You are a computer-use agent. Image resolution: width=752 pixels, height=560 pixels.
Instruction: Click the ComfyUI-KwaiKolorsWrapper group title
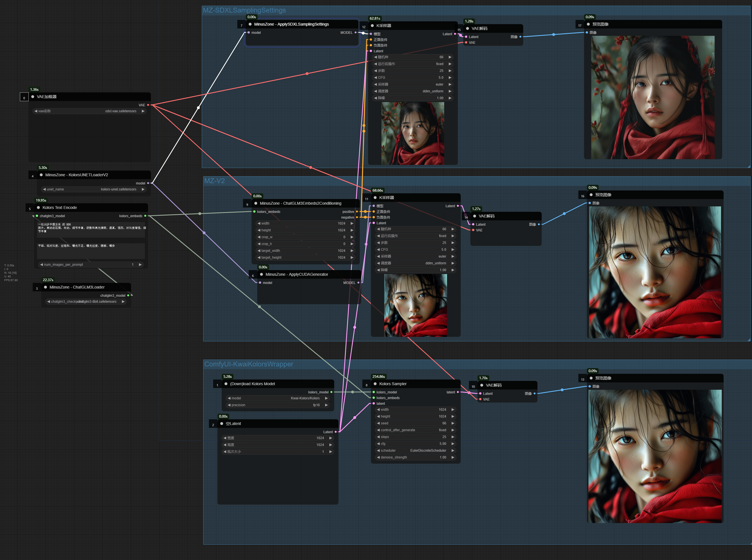tap(248, 364)
